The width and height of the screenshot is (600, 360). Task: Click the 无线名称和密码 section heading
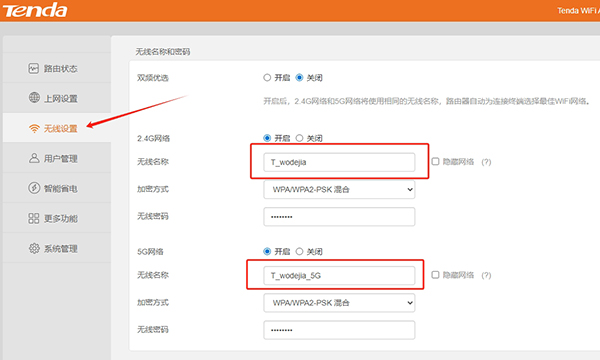click(163, 52)
